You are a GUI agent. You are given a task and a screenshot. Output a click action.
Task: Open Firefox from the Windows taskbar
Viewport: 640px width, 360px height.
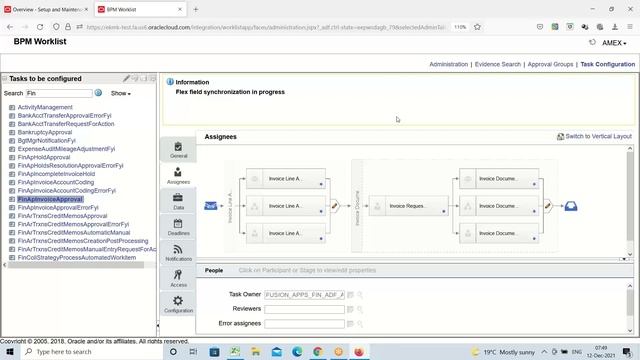(x=359, y=352)
